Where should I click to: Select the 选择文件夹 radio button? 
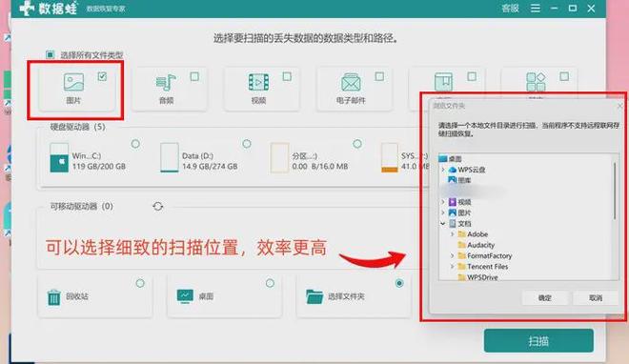(x=399, y=283)
